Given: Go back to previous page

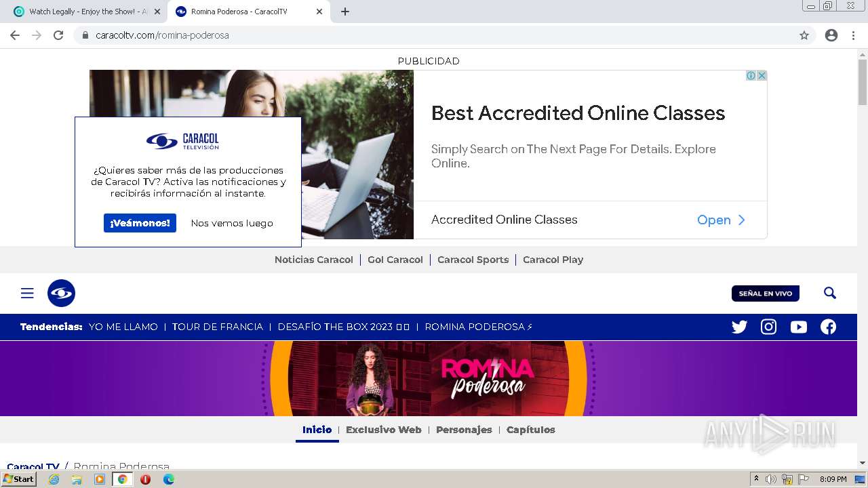Looking at the screenshot, I should pos(15,35).
